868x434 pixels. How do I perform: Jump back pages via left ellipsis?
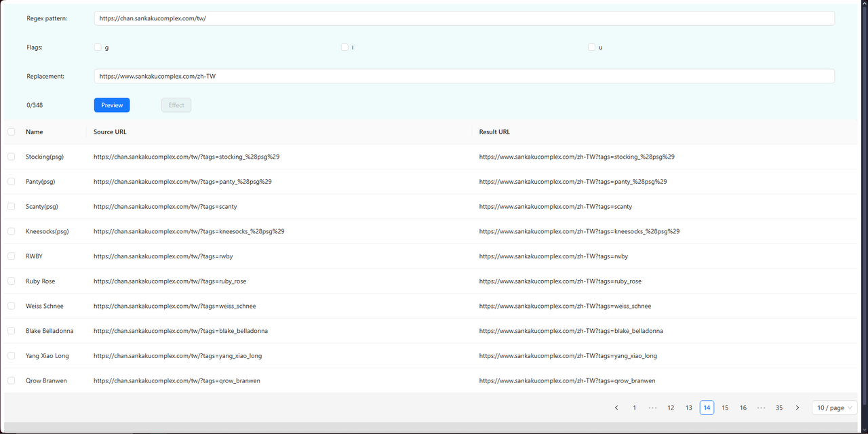(x=652, y=408)
